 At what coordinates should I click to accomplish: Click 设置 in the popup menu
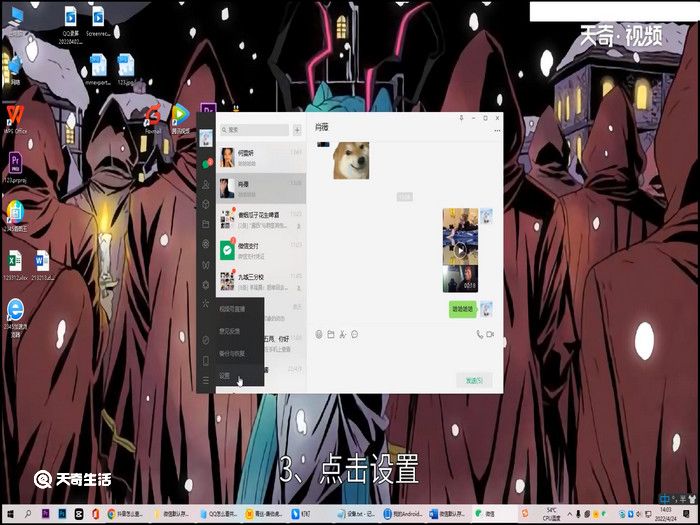[x=240, y=376]
